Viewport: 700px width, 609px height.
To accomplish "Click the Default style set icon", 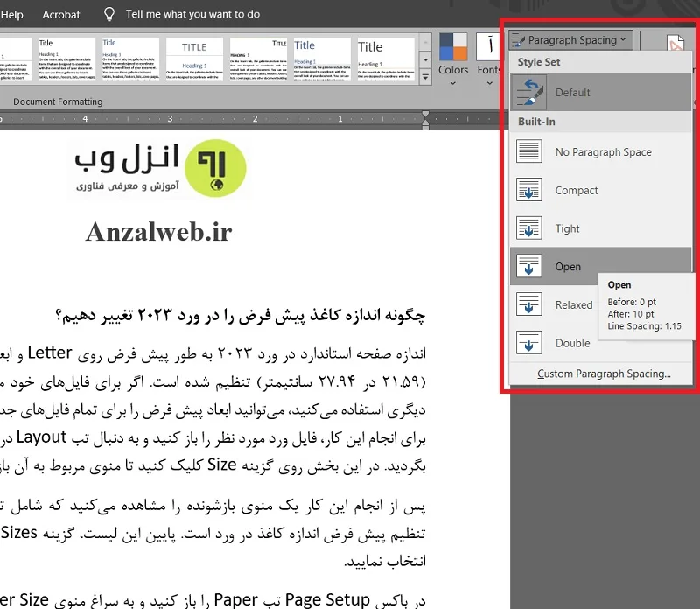I will pyautogui.click(x=529, y=93).
